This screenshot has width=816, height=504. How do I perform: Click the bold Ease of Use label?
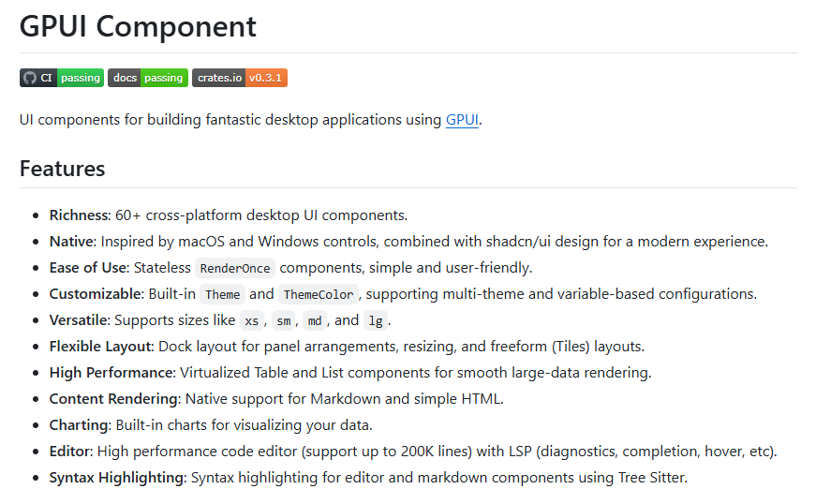(89, 268)
